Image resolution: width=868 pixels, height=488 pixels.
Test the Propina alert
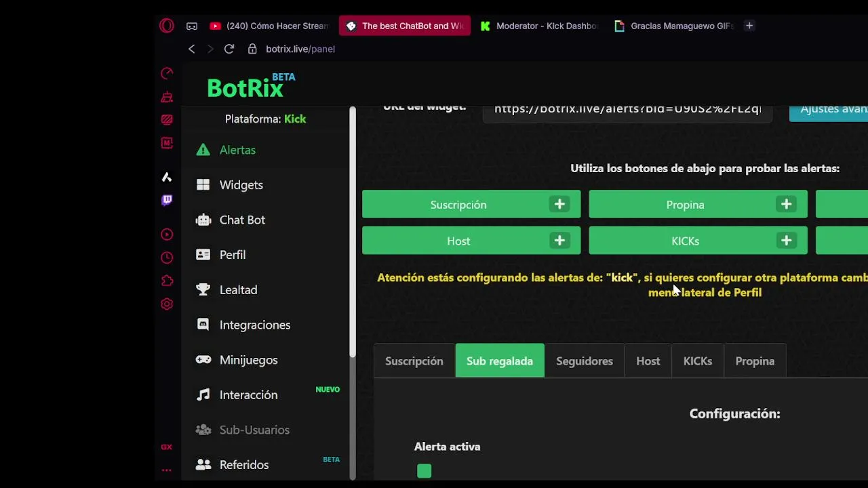click(698, 205)
